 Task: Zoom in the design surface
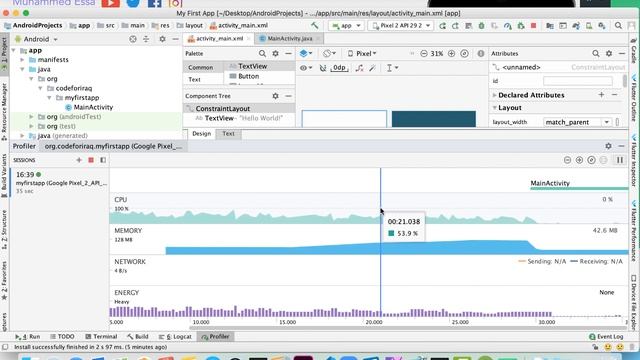[x=451, y=53]
